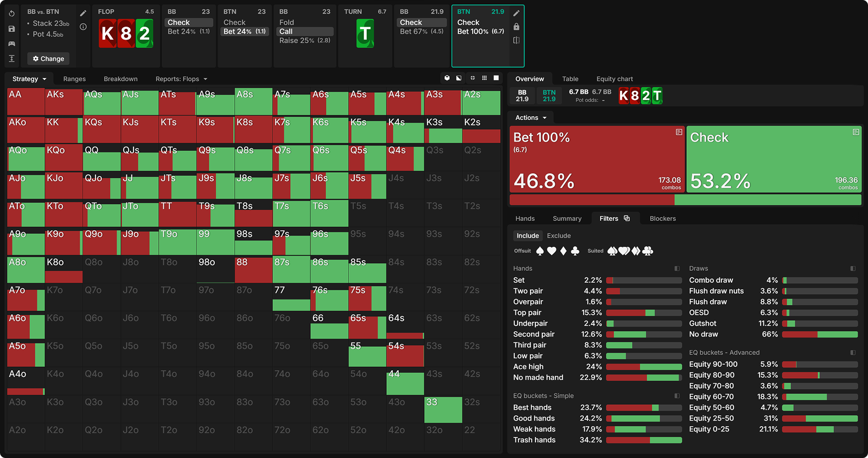Click the compare split icon on the BTN node
Viewport: 868px width, 458px height.
point(516,40)
